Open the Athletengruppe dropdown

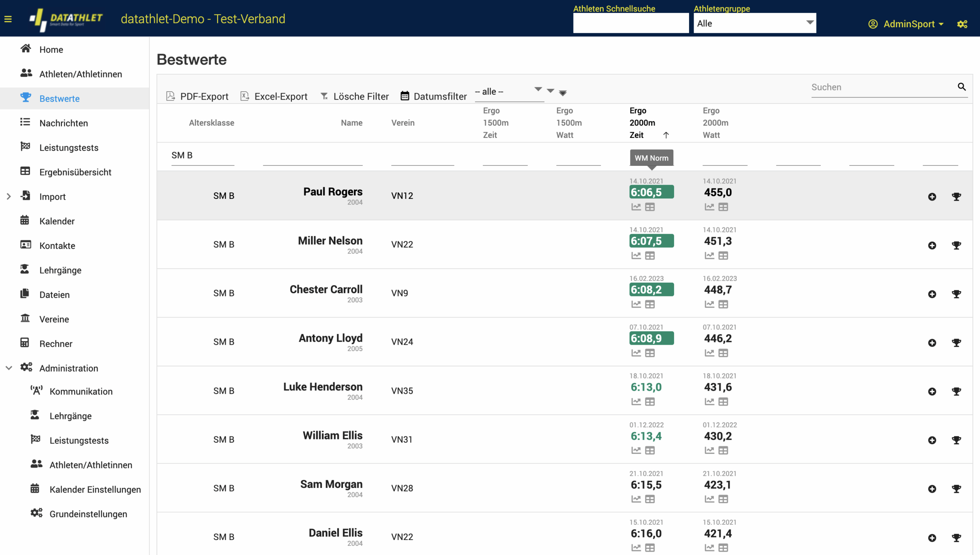[x=755, y=23]
